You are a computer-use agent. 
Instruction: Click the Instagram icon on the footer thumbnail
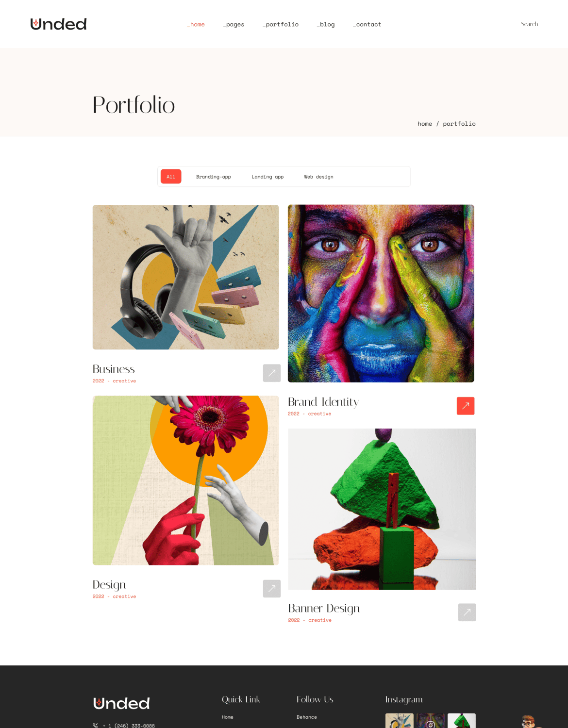pos(431,725)
